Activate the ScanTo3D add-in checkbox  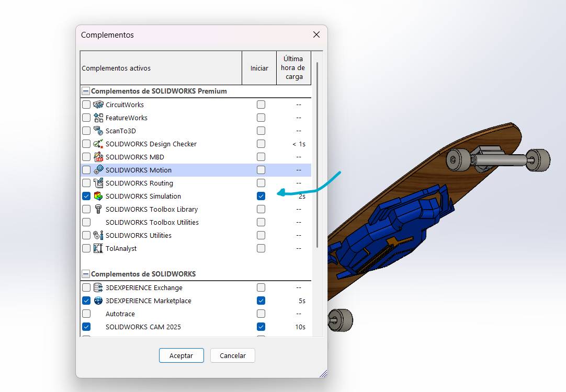pyautogui.click(x=86, y=131)
